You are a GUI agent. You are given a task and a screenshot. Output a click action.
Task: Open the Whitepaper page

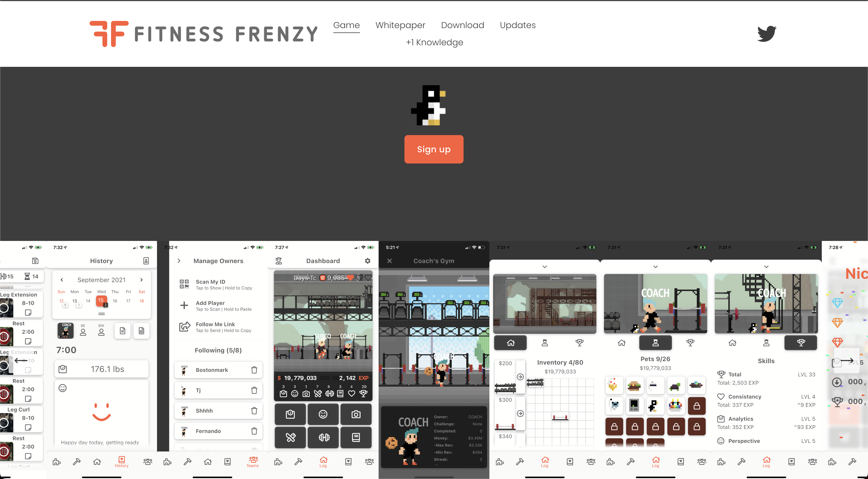[400, 25]
